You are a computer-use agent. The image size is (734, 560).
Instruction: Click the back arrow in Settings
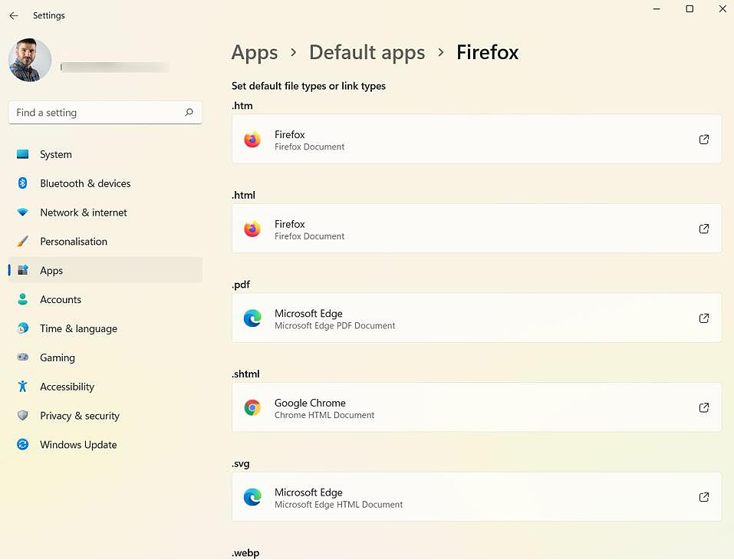pos(14,15)
